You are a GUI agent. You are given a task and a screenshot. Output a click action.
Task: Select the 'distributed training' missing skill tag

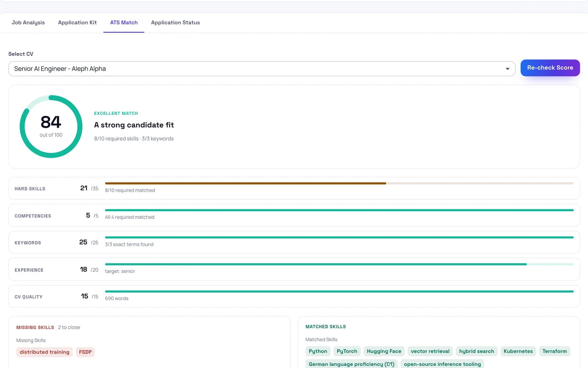point(44,352)
